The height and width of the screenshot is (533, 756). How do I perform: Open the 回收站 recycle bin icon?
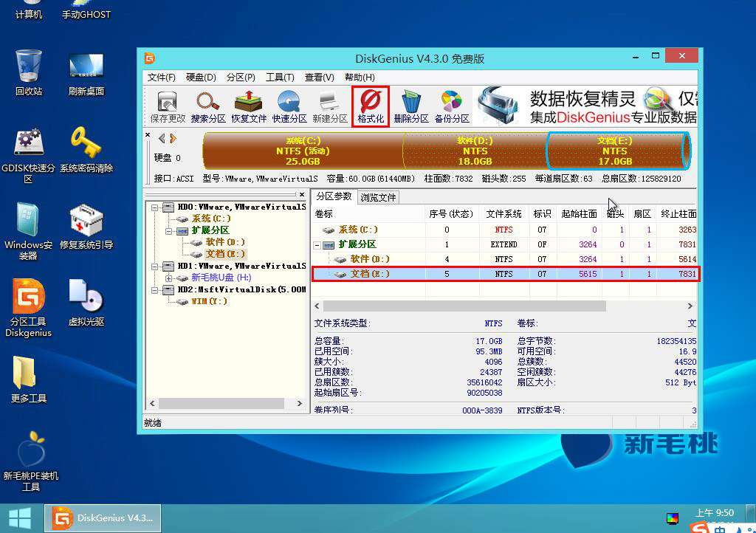tap(29, 72)
